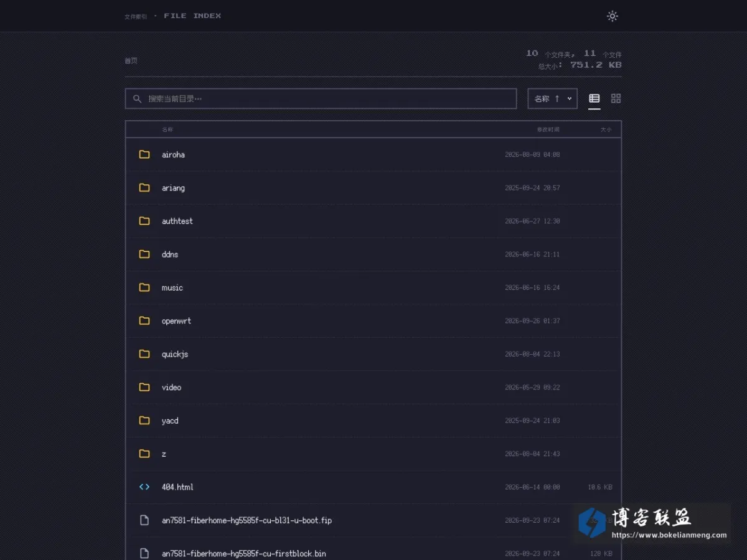Open the openwrt folder name
The image size is (747, 560).
176,321
